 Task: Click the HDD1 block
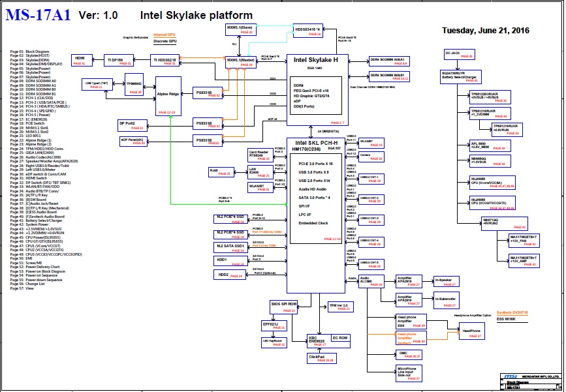click(x=230, y=261)
